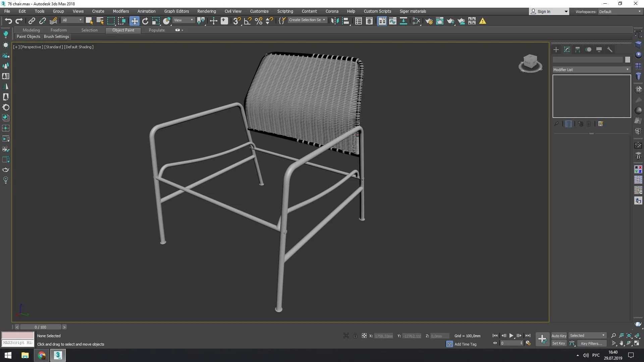644x362 pixels.
Task: Open Select by Name list
Action: coord(100,21)
